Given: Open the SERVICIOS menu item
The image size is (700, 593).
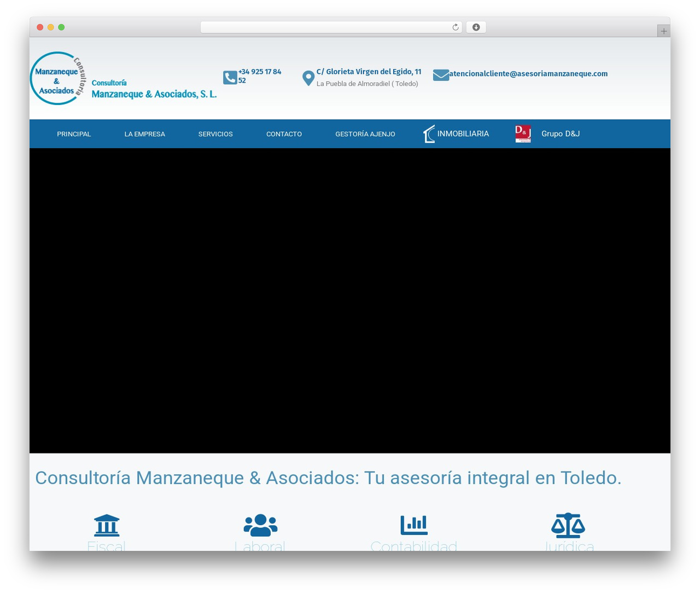Looking at the screenshot, I should 215,134.
